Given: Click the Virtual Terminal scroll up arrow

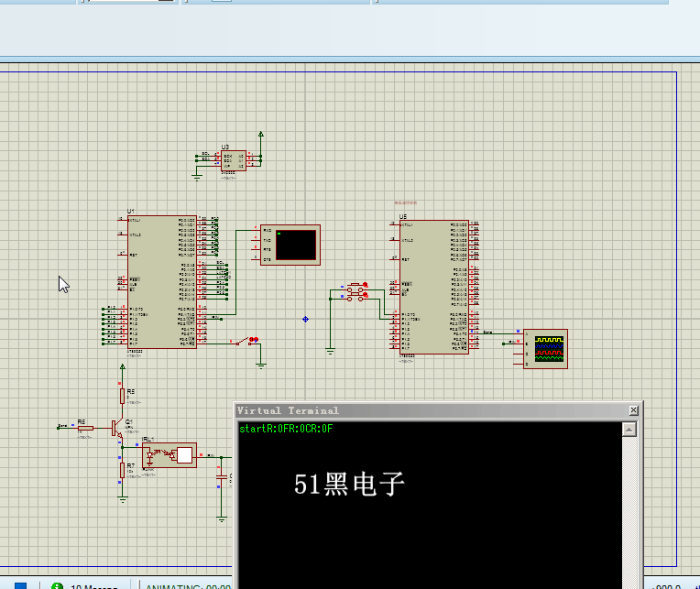Looking at the screenshot, I should click(x=629, y=430).
